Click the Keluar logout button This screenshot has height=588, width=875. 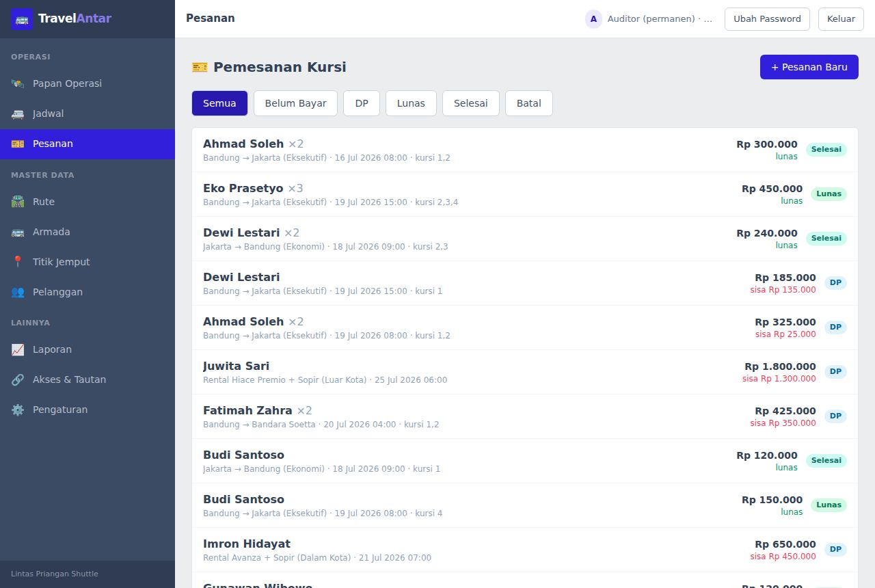click(x=841, y=19)
